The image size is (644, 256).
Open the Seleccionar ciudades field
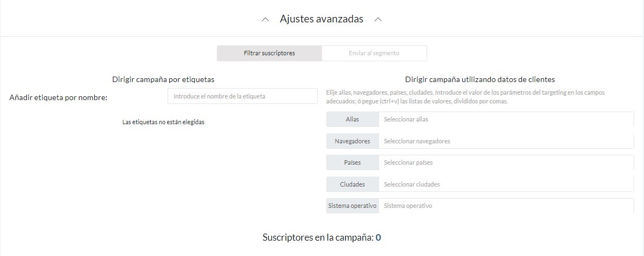[506, 184]
